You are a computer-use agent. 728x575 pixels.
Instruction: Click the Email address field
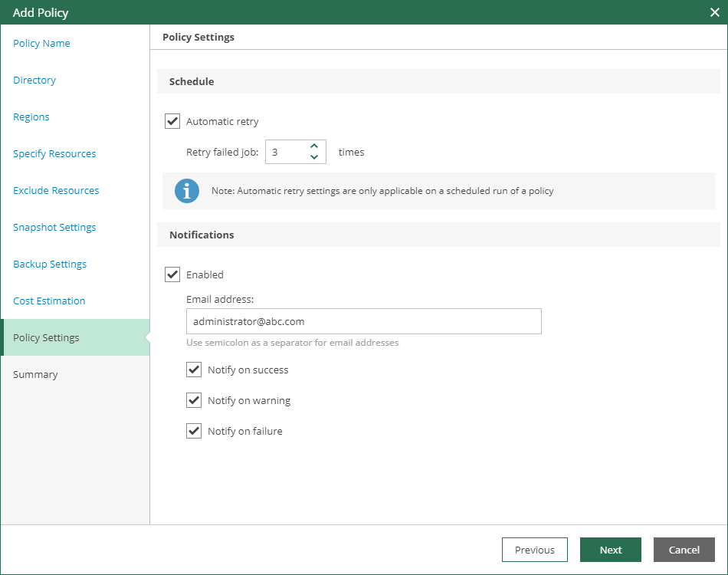point(363,321)
